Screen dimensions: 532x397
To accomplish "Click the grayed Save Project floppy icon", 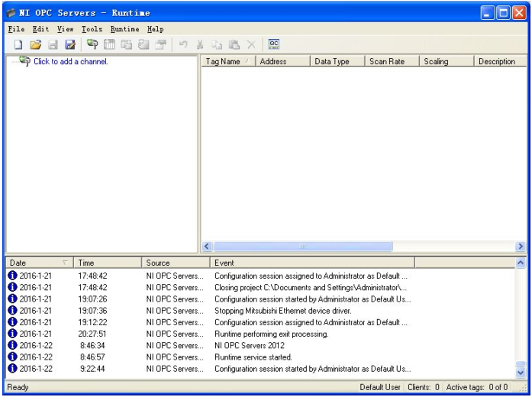I will [53, 44].
